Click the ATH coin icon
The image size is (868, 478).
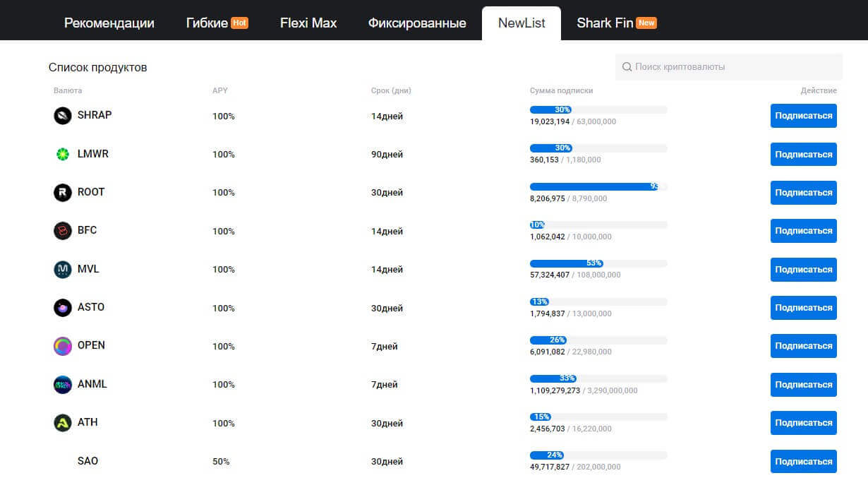coord(63,423)
